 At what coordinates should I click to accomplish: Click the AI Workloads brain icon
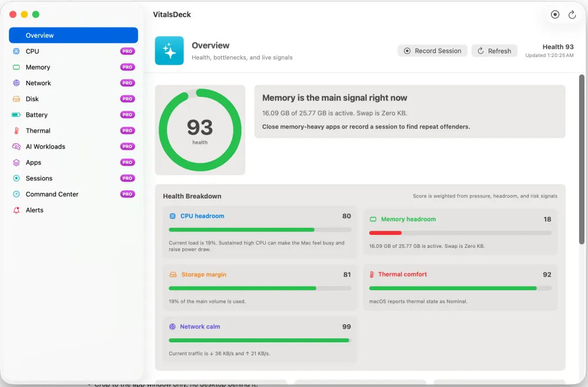coord(16,146)
